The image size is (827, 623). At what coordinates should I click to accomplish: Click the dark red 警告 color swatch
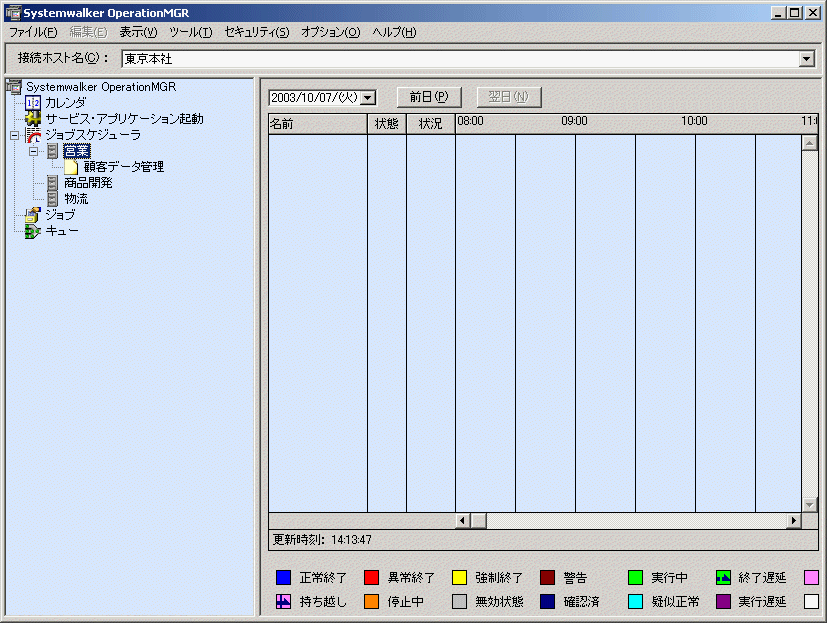(x=547, y=578)
